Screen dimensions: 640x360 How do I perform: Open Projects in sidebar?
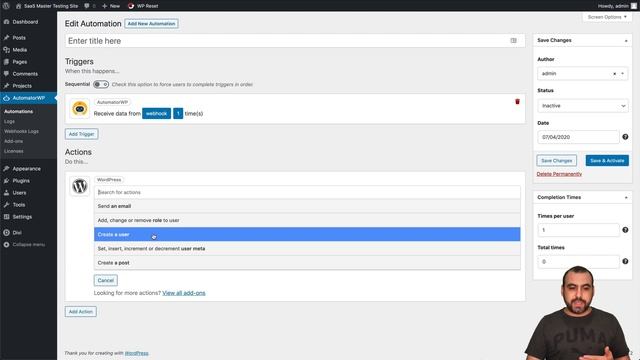(x=22, y=86)
